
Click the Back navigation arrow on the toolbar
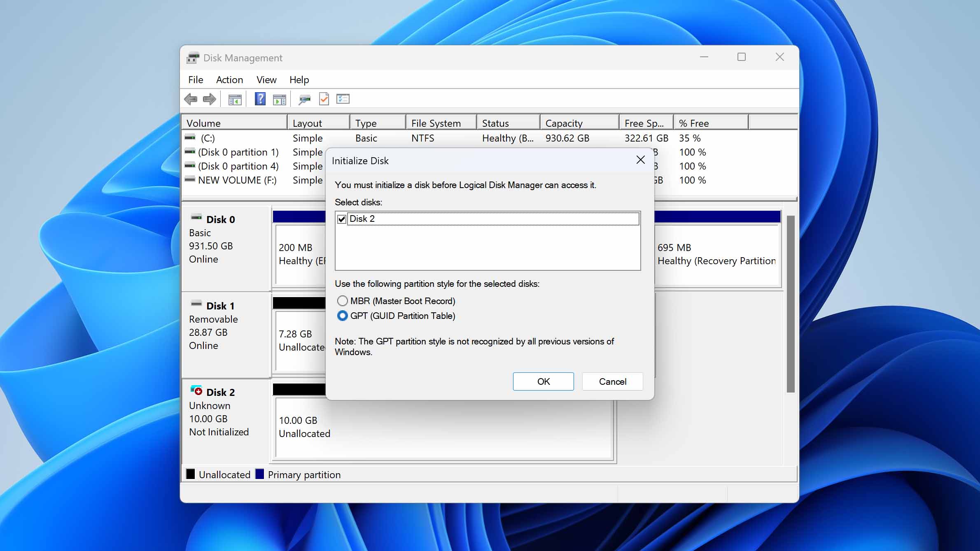click(x=191, y=99)
